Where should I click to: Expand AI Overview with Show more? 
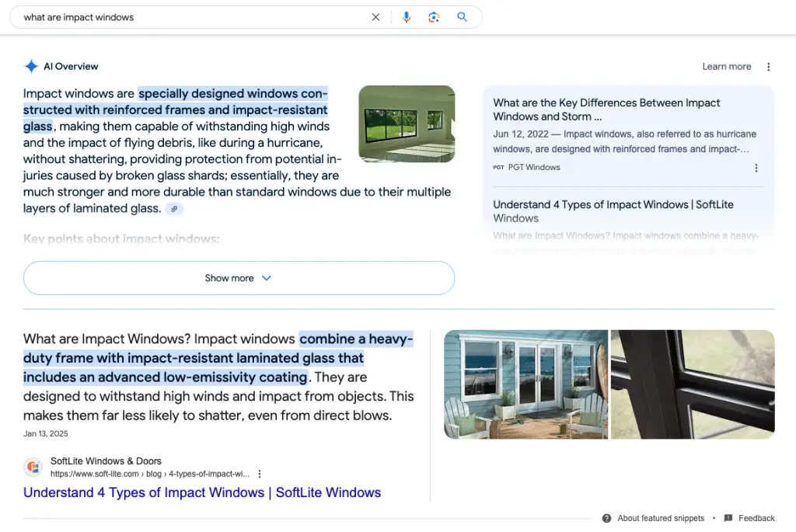pos(239,278)
